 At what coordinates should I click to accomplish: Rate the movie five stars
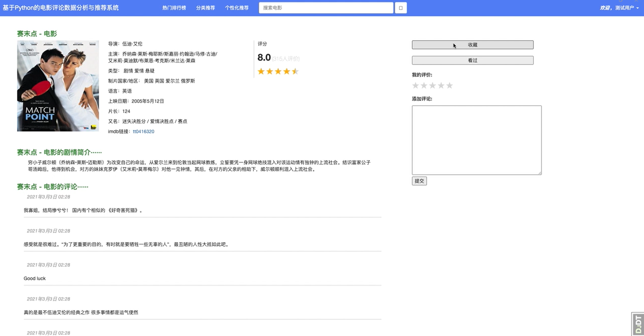(449, 85)
